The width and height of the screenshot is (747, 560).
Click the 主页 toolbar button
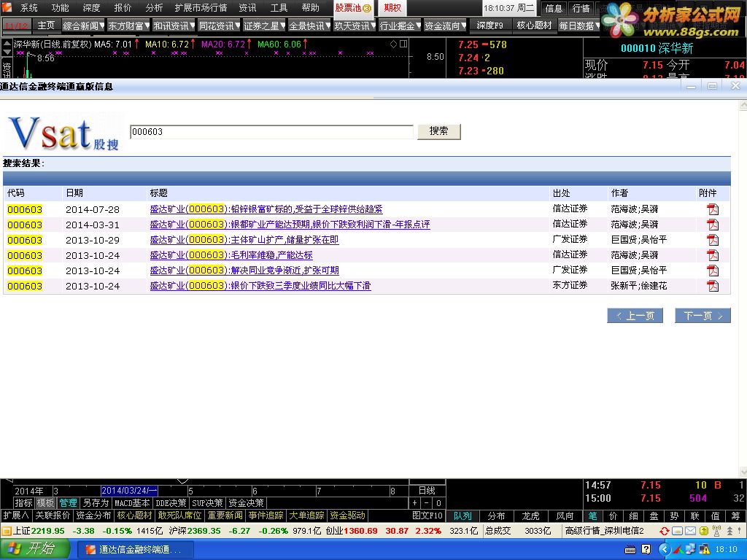46,26
